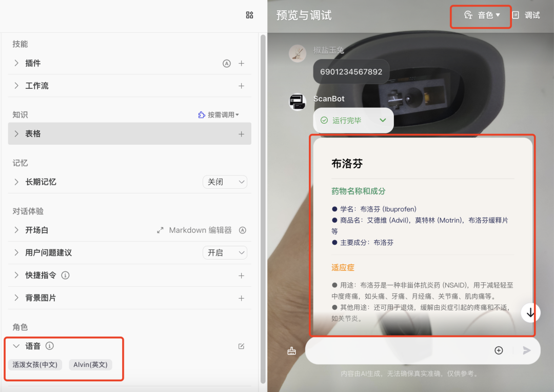Viewport: 554px width, 392px height.
Task: Open the 按需调用 dropdown
Action: point(219,114)
